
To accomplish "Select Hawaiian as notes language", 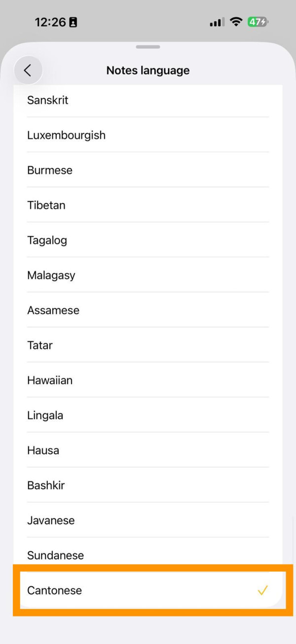I will click(148, 380).
